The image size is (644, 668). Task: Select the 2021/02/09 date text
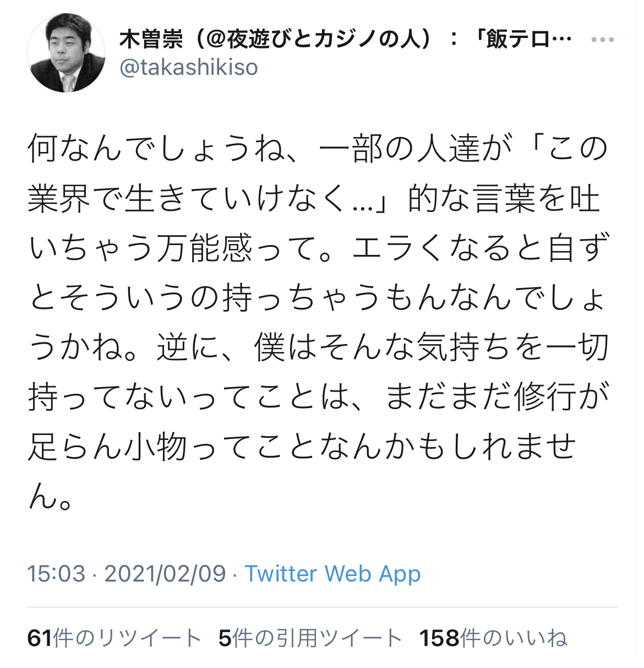pyautogui.click(x=165, y=573)
